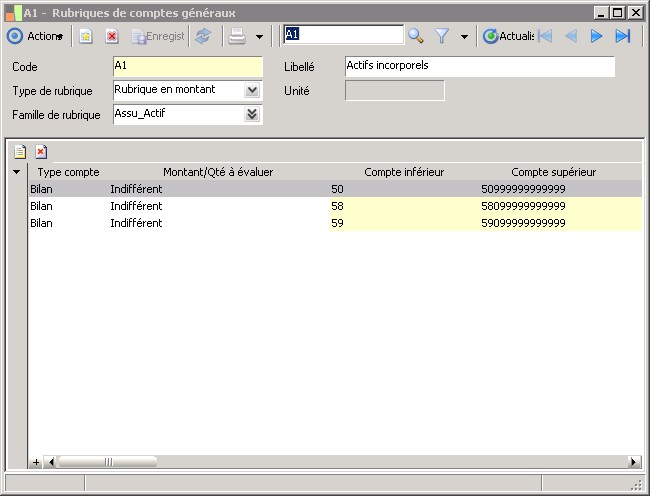Click the magnifier search icon
650x496 pixels.
(x=416, y=36)
